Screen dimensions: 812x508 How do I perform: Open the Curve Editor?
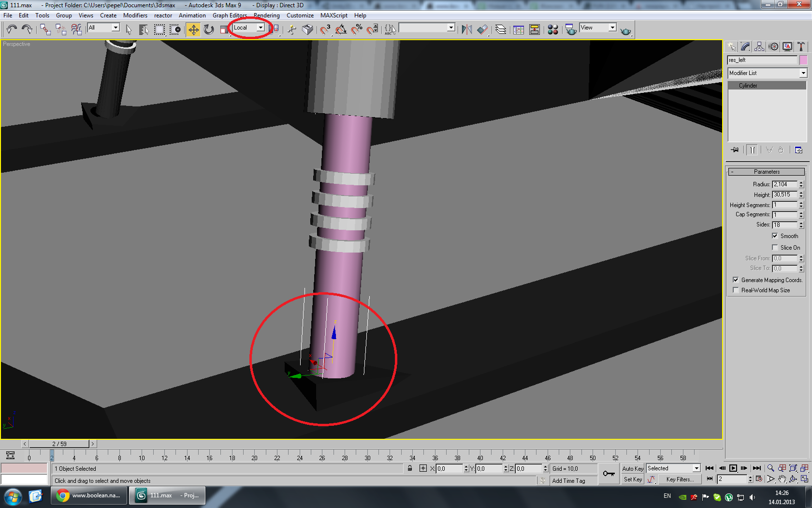[x=519, y=30]
